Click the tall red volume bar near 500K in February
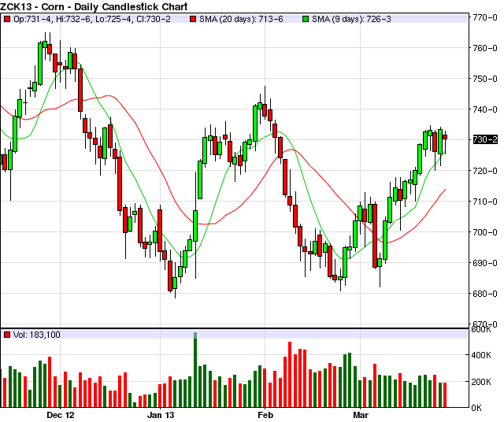The image size is (504, 422). (x=290, y=375)
